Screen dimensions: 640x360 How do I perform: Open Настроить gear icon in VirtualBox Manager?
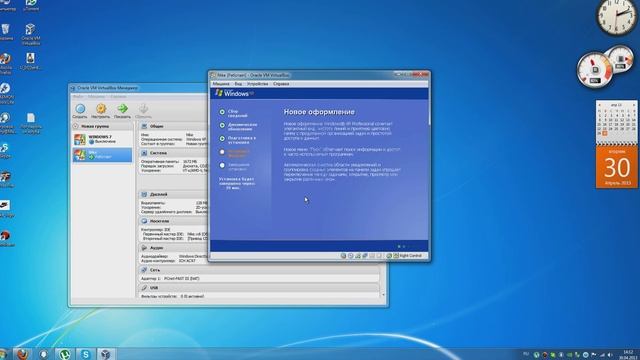101,111
